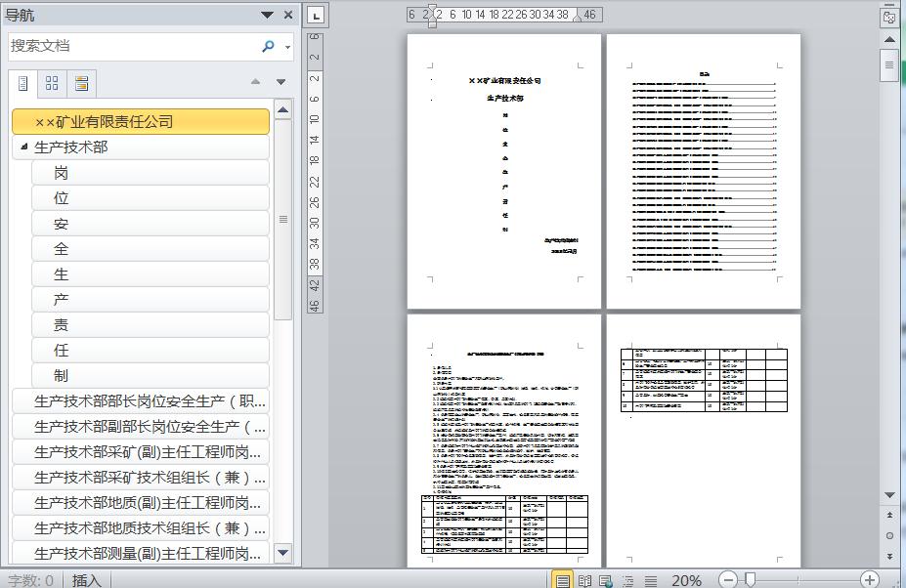Switch Navigation pane to page thumbnails view
This screenshot has width=906, height=588.
click(54, 83)
